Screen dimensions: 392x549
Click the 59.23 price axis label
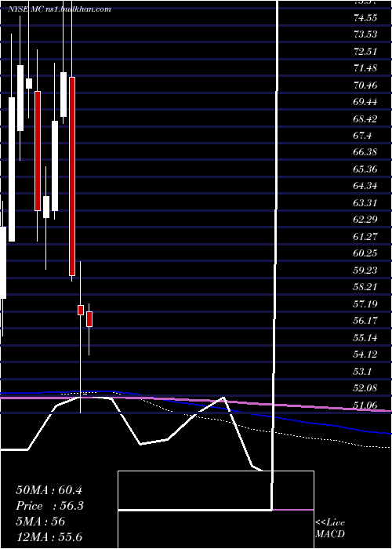365,271
